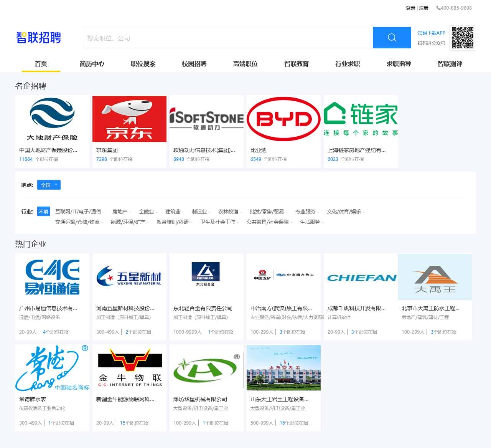Open 京东集团 company name link

tap(107, 150)
